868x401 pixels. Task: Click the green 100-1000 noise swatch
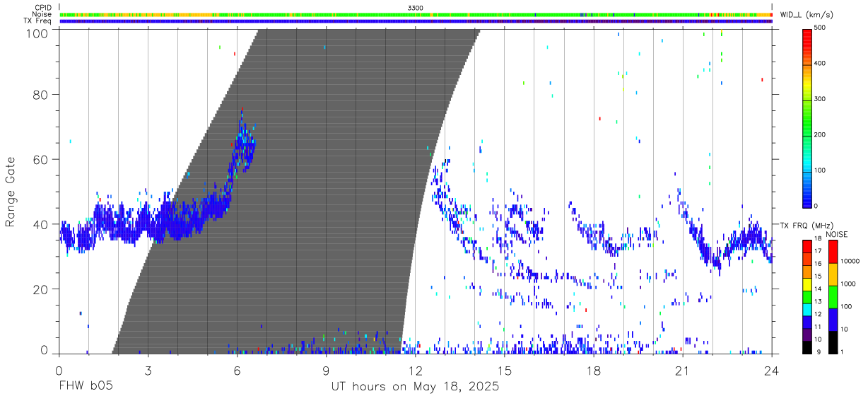833,296
